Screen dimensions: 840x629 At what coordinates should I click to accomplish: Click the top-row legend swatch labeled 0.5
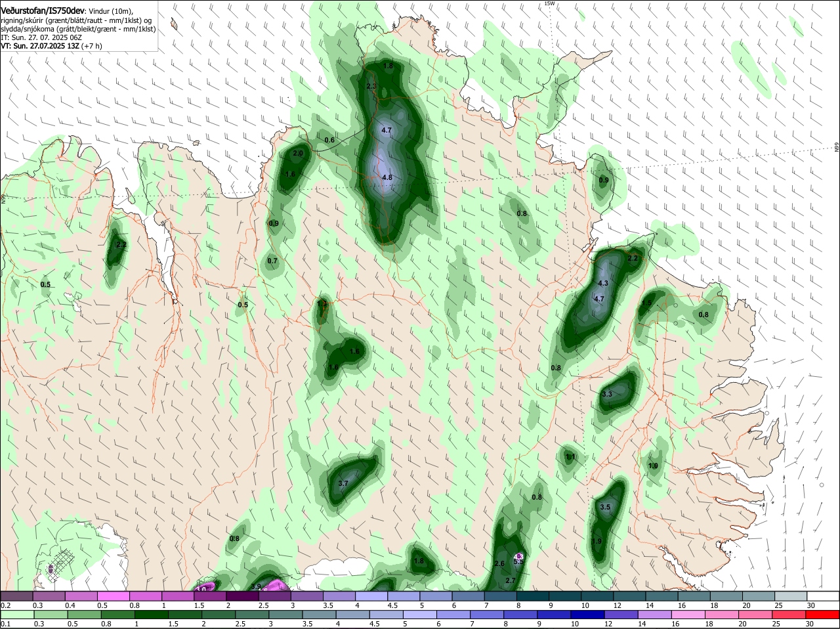(113, 596)
